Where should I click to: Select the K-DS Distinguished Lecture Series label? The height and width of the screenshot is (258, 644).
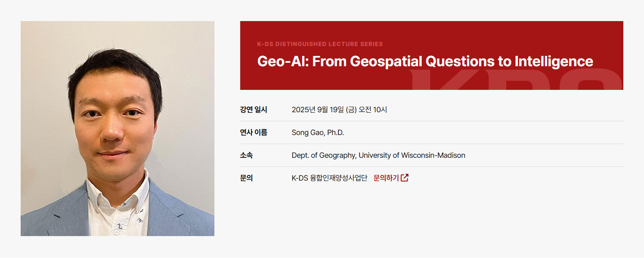coord(320,44)
